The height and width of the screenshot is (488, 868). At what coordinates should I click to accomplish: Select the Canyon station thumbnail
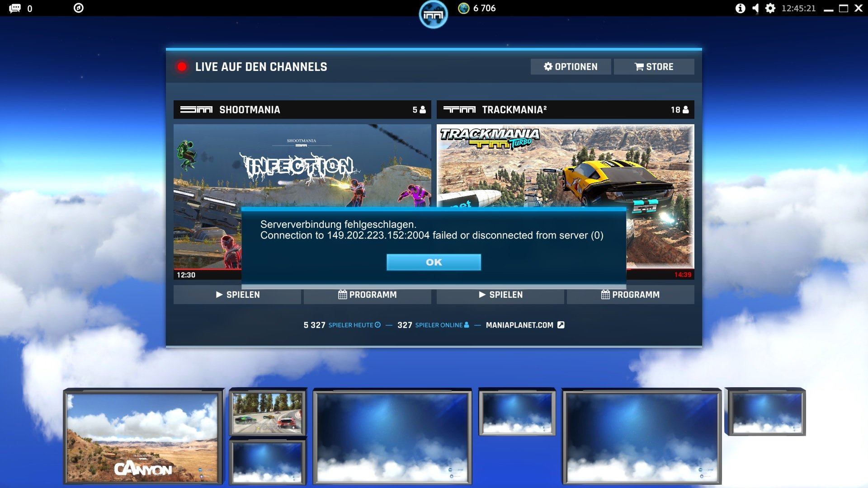(x=143, y=437)
